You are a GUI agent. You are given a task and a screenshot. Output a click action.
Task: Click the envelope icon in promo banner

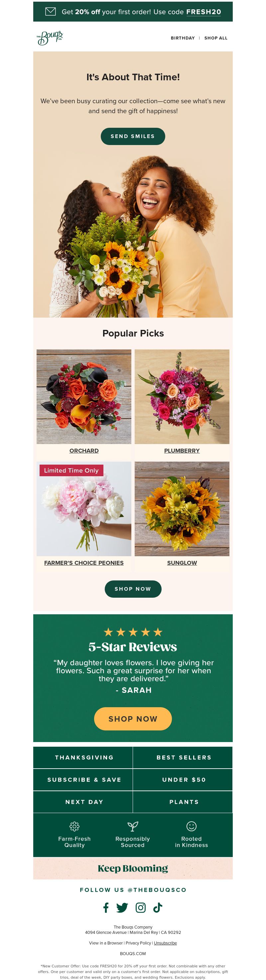(x=50, y=11)
